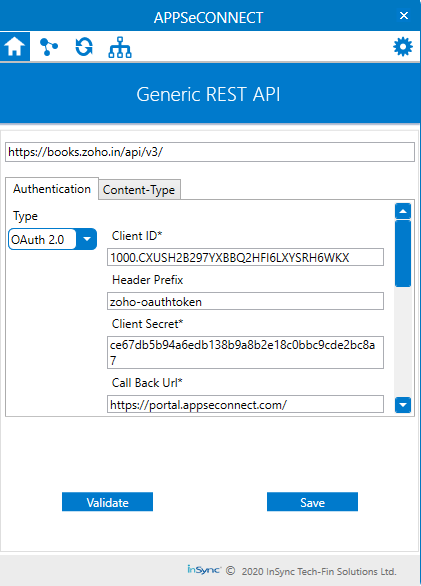Click the 2020 InSync Tech-Fin Solutions text
Viewport: 421px width, 586px height.
pos(319,572)
